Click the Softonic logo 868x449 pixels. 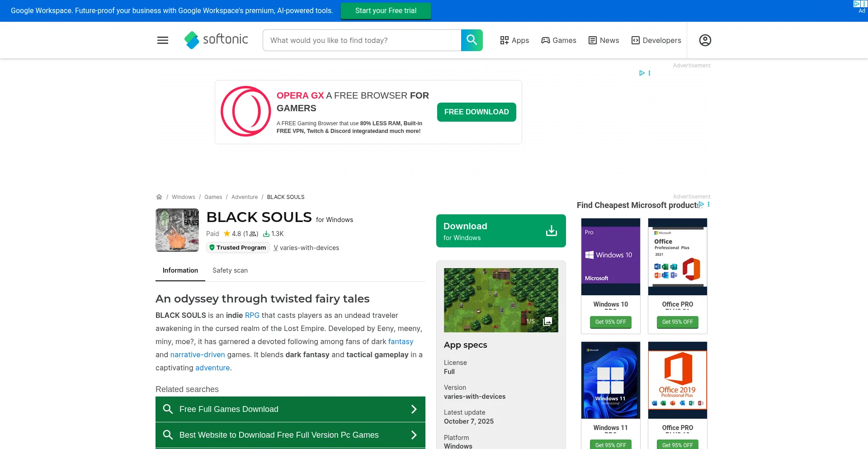(x=216, y=40)
